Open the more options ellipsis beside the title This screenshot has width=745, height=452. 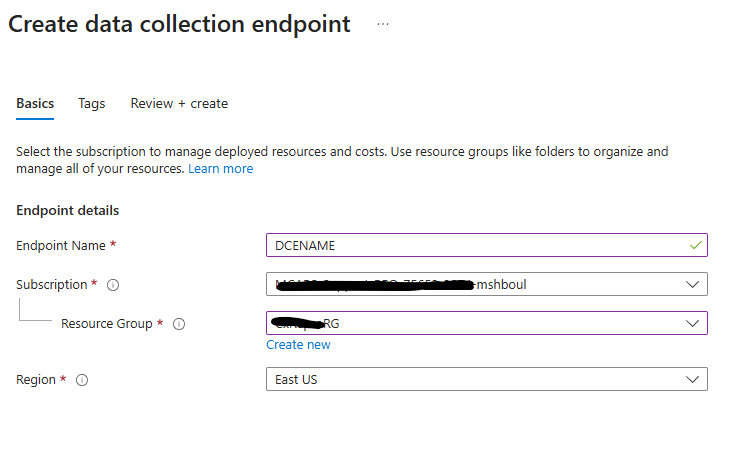[x=383, y=24]
